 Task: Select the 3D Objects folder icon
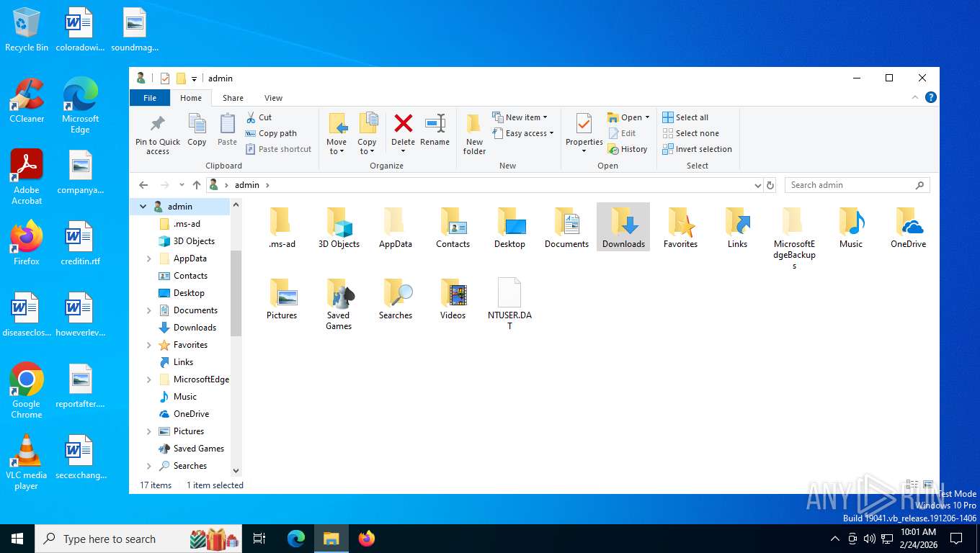pyautogui.click(x=339, y=222)
